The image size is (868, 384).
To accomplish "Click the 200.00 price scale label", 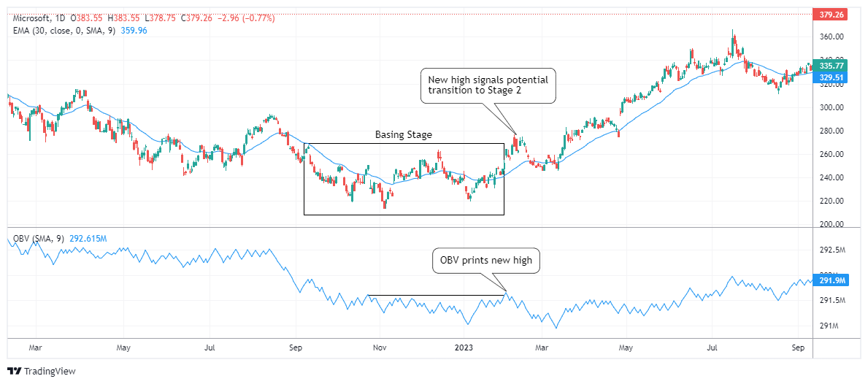I will click(831, 225).
